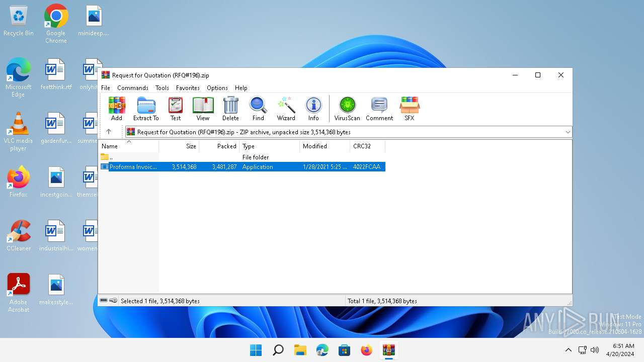Open the Tools menu
This screenshot has height=362, width=644.
(162, 87)
